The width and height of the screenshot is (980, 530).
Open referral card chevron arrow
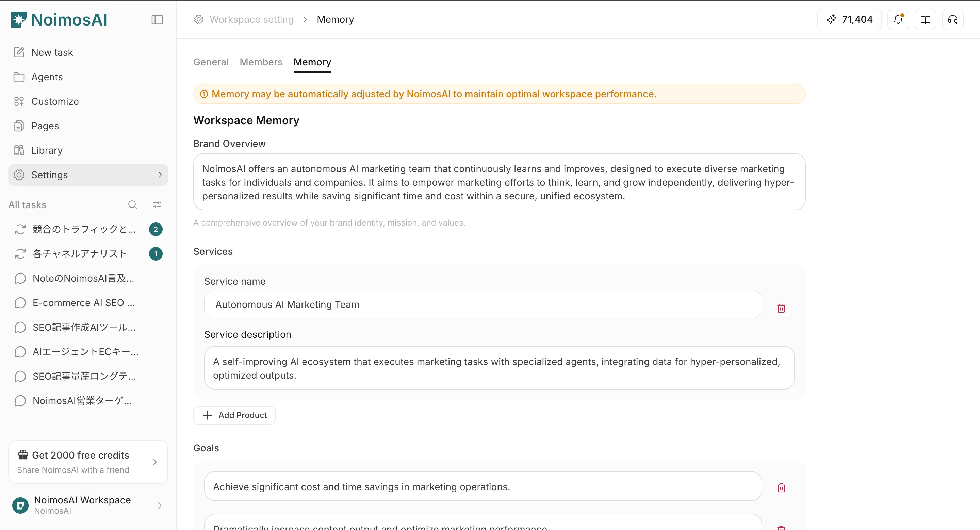pos(154,462)
